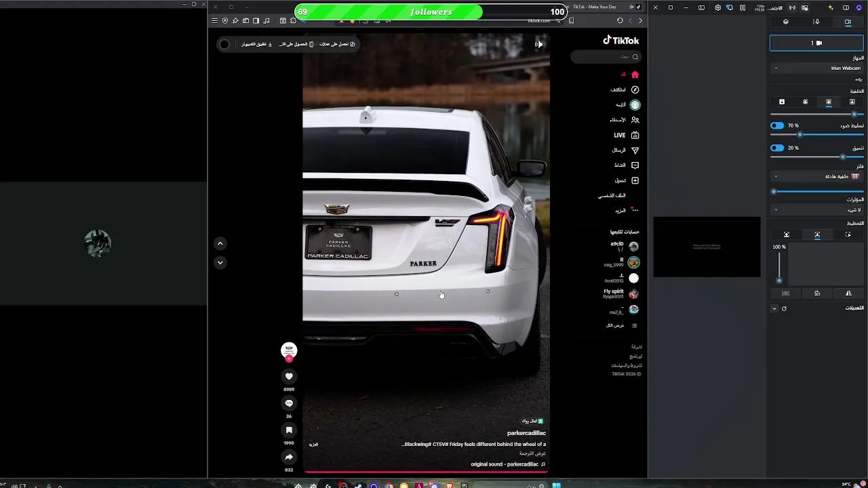Pause the webcam feed in the top bar
The height and width of the screenshot is (488, 868).
743,7
